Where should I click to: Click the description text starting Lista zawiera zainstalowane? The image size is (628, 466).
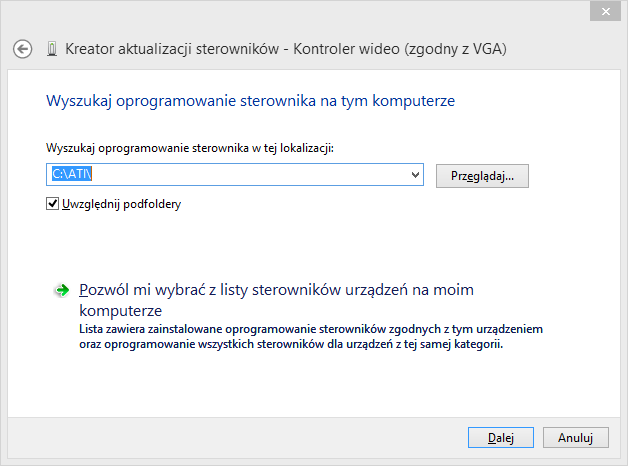(311, 336)
